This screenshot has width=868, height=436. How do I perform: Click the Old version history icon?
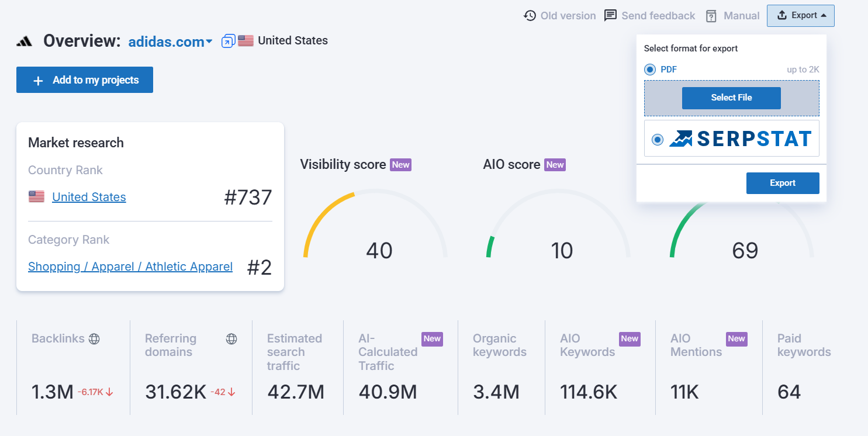[x=530, y=16]
